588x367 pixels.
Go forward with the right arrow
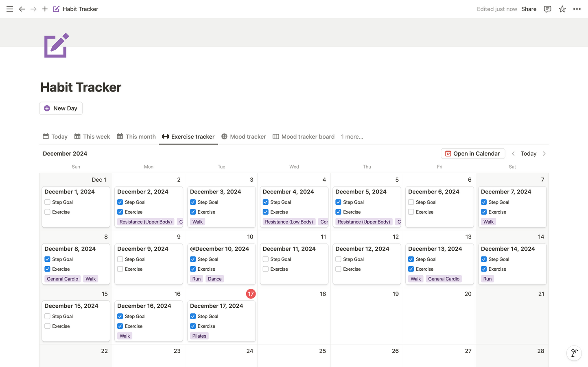[33, 9]
